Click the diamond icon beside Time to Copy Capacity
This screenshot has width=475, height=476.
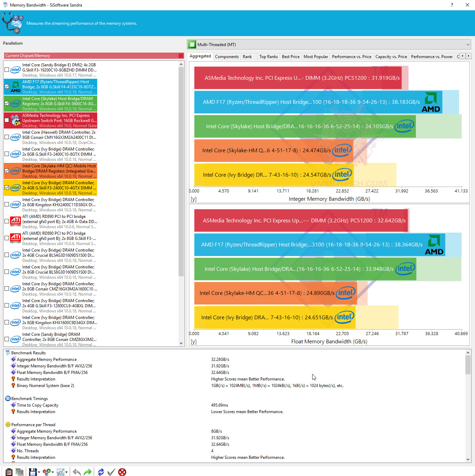13,405
